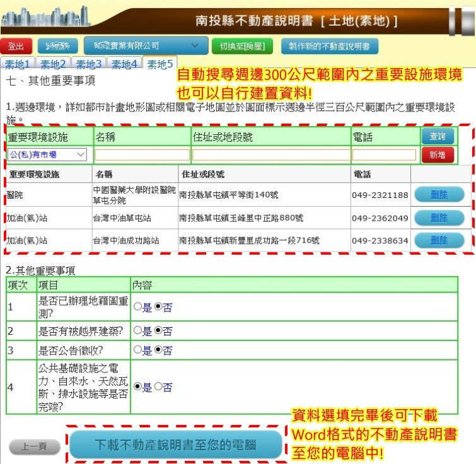Select 是 for 是否有被越界建築
The height and width of the screenshot is (464, 476).
point(137,331)
